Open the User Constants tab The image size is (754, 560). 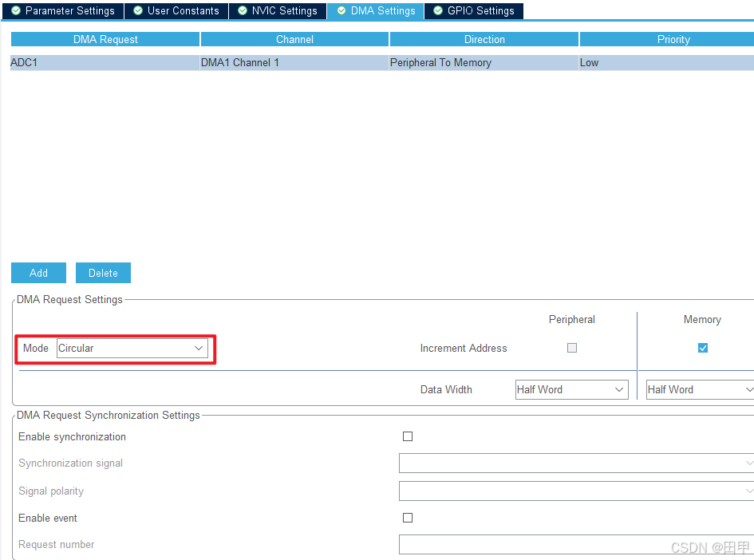pos(176,10)
